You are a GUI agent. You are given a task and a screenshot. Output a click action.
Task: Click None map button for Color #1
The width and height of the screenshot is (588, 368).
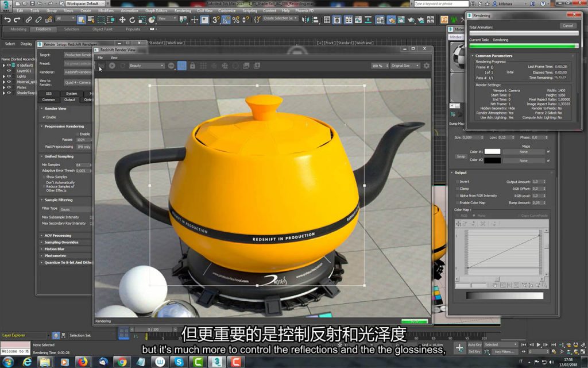click(x=524, y=152)
